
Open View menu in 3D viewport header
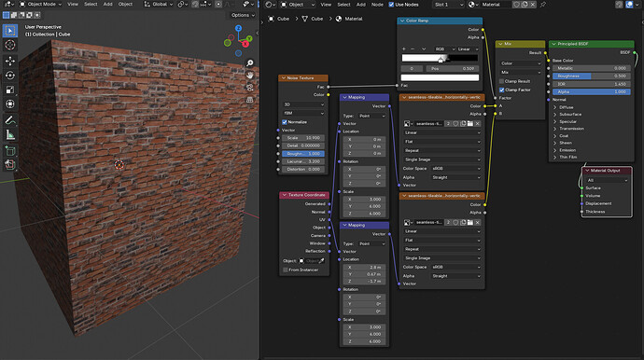click(x=73, y=4)
